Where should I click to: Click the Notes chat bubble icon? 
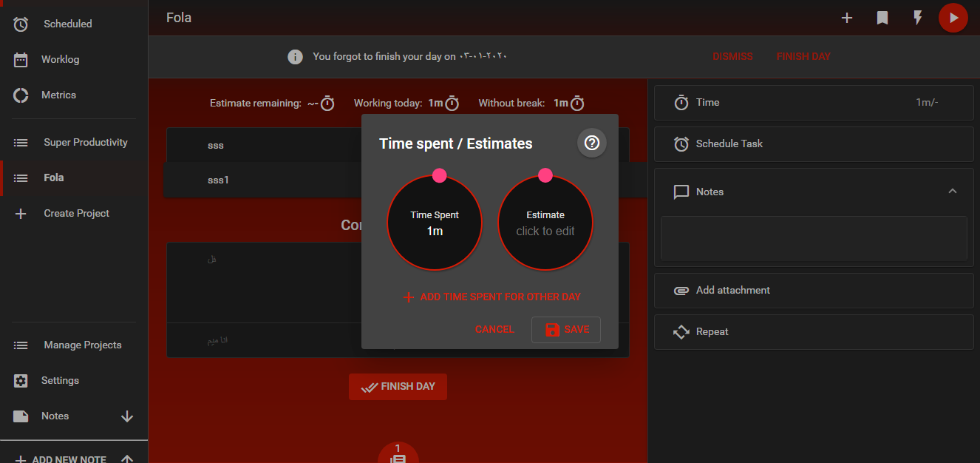pos(681,192)
